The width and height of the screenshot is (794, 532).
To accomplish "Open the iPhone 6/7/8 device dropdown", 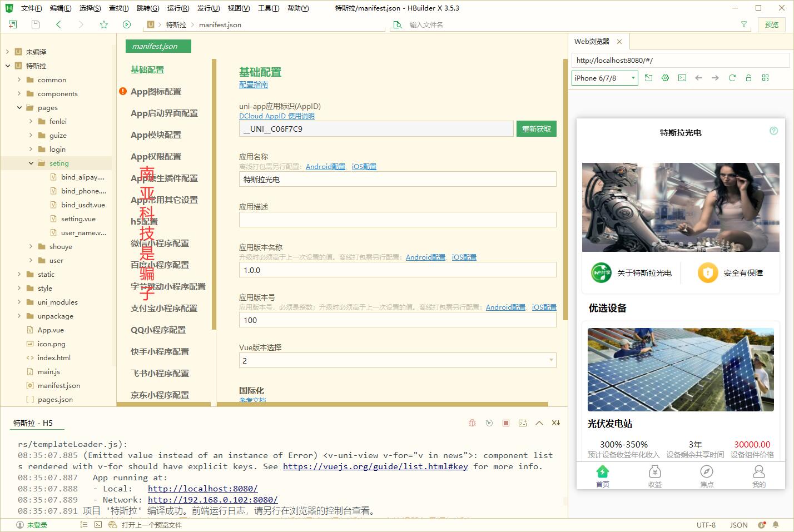I will click(x=604, y=78).
